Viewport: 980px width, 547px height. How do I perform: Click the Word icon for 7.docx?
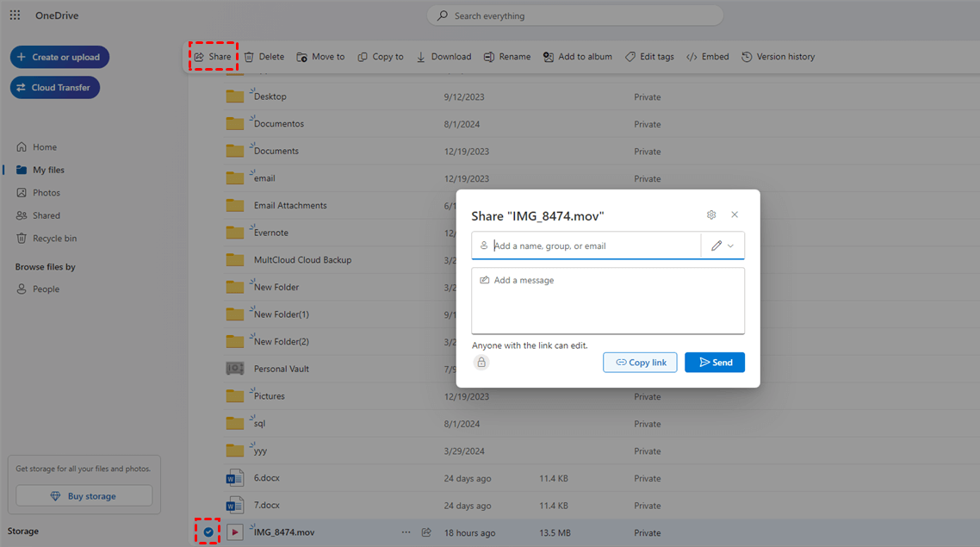(x=235, y=505)
